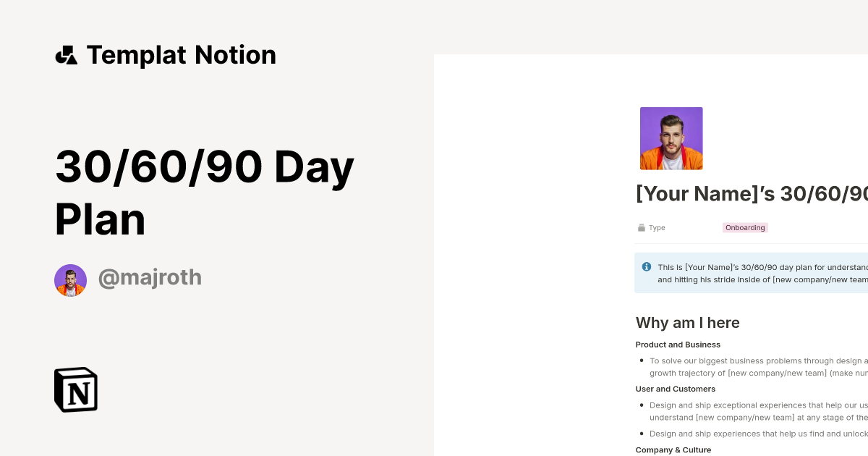Select the page profile picture at the top
This screenshot has height=456, width=868.
(671, 138)
